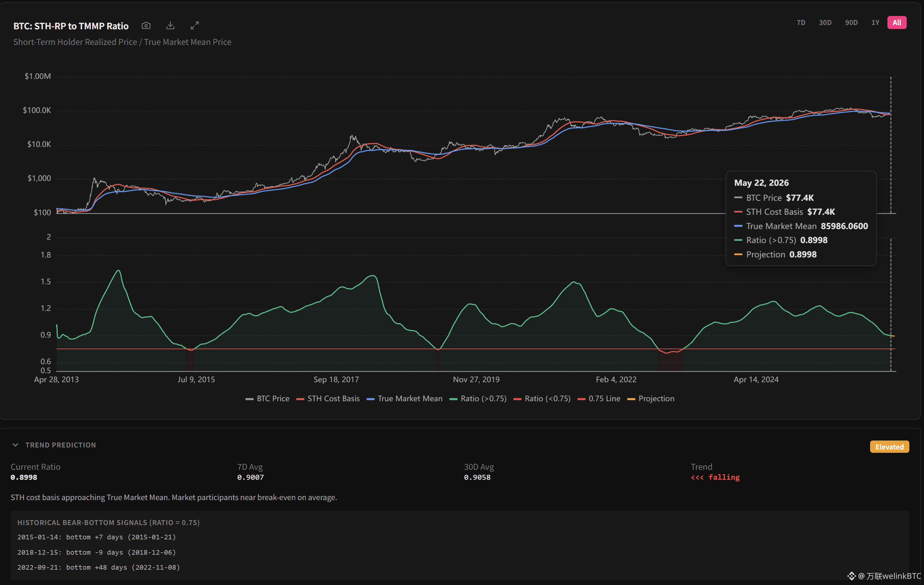Toggle True Market Mean legend entry
This screenshot has width=924, height=585.
pos(405,399)
